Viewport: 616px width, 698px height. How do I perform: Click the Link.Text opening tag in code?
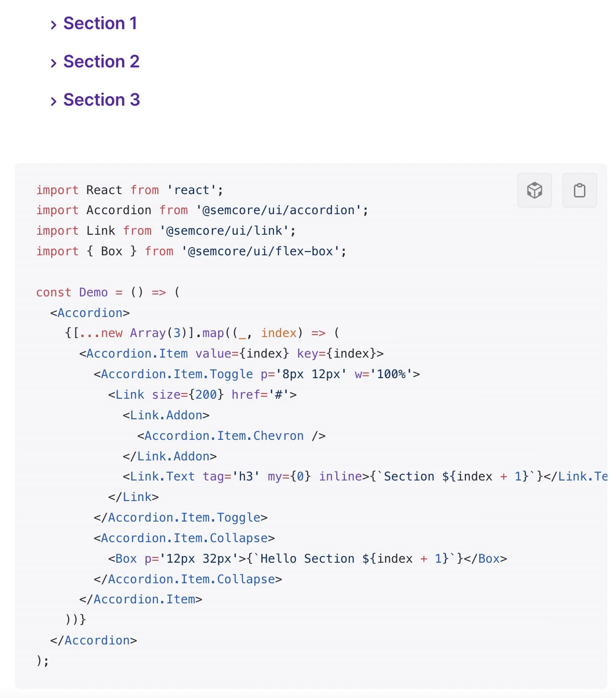[162, 477]
